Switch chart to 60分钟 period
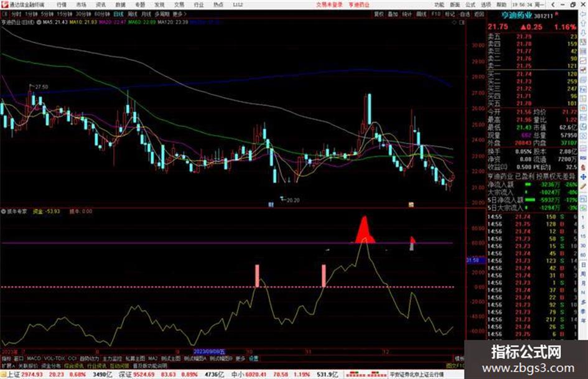 (102, 14)
